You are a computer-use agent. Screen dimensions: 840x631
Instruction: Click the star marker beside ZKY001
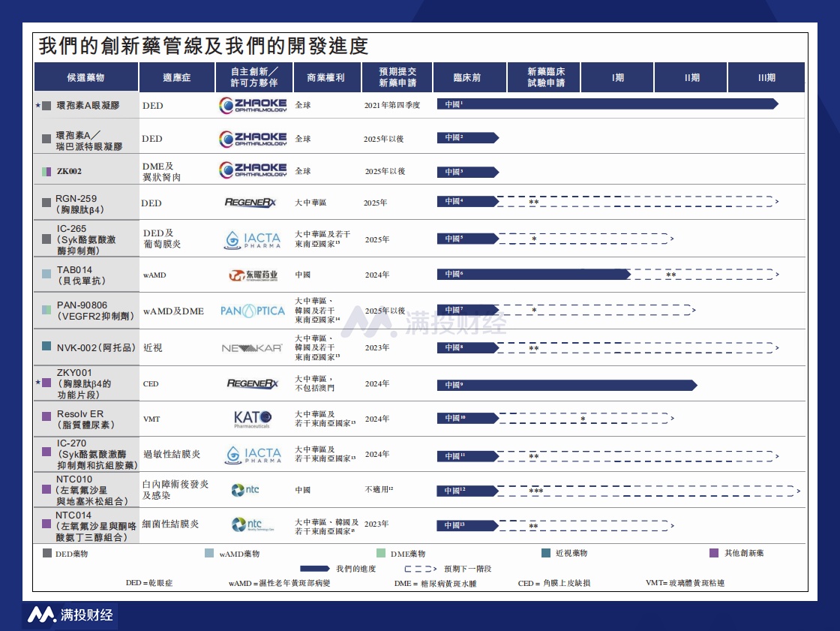(x=37, y=383)
